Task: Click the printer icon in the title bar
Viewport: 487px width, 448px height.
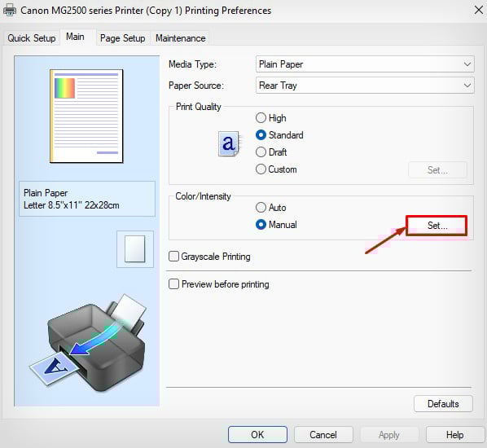Action: (9, 11)
